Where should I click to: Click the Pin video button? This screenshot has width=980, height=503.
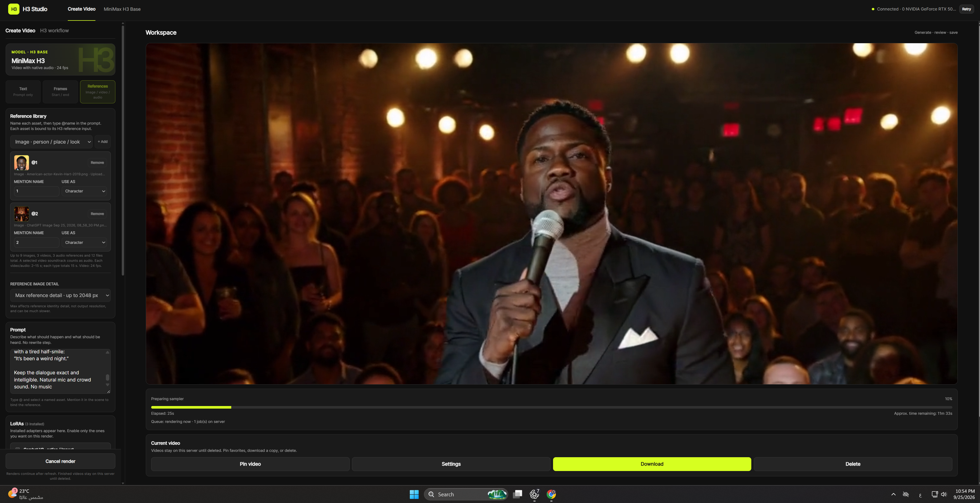pyautogui.click(x=250, y=464)
